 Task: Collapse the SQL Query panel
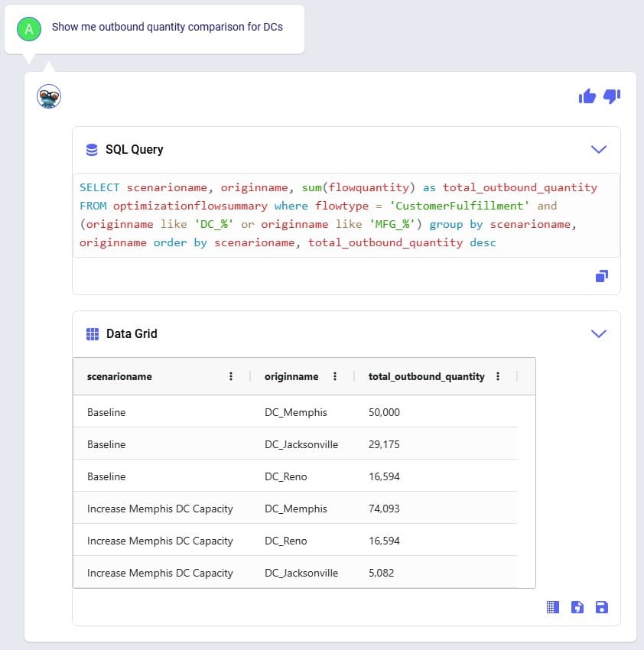[598, 150]
